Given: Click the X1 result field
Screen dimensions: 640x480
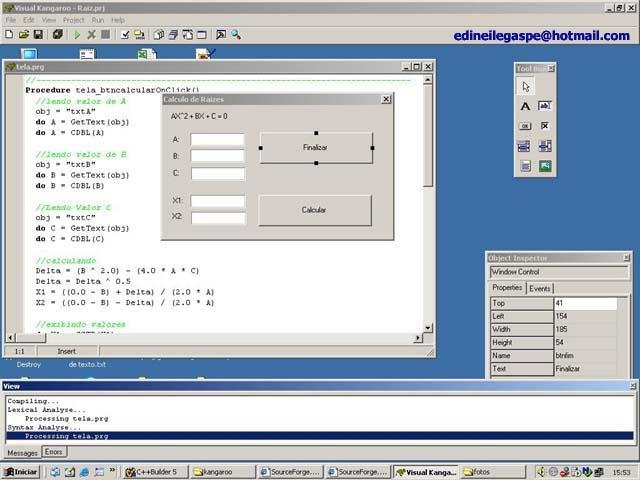Looking at the screenshot, I should 218,201.
